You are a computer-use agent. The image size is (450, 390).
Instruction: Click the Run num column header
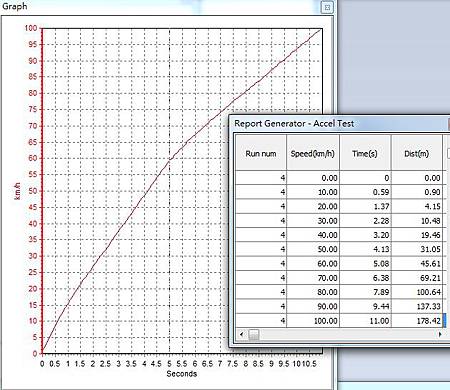pos(261,153)
